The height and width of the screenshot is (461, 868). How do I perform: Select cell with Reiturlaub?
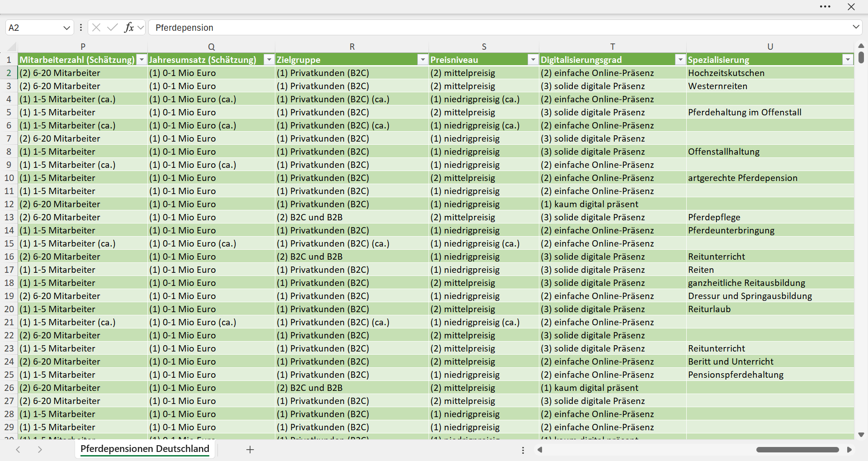click(770, 309)
